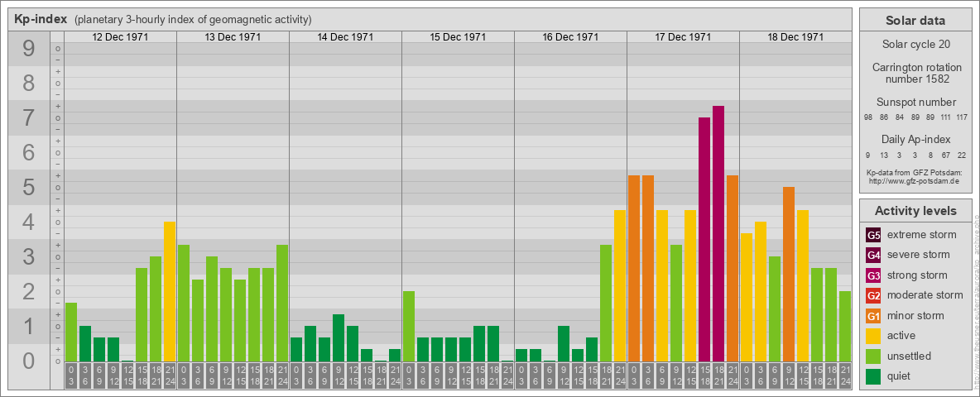Click the first bar of 13 Dec 0-3
The height and width of the screenshot is (397, 980).
184,304
